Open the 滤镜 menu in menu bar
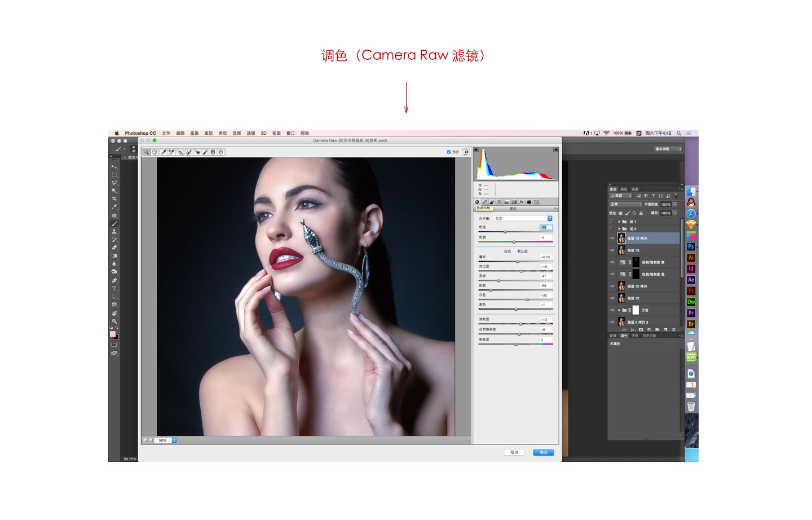This screenshot has width=812, height=520. point(251,134)
